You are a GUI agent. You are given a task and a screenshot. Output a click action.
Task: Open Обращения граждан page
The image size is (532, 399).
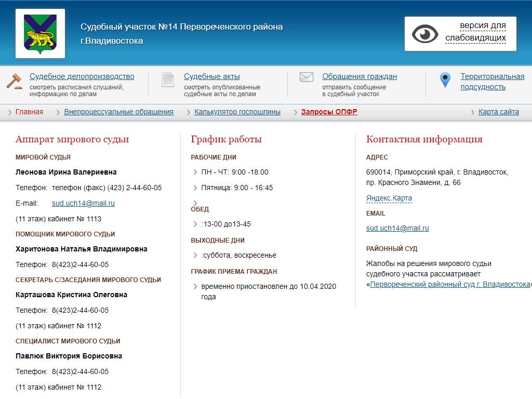[359, 76]
